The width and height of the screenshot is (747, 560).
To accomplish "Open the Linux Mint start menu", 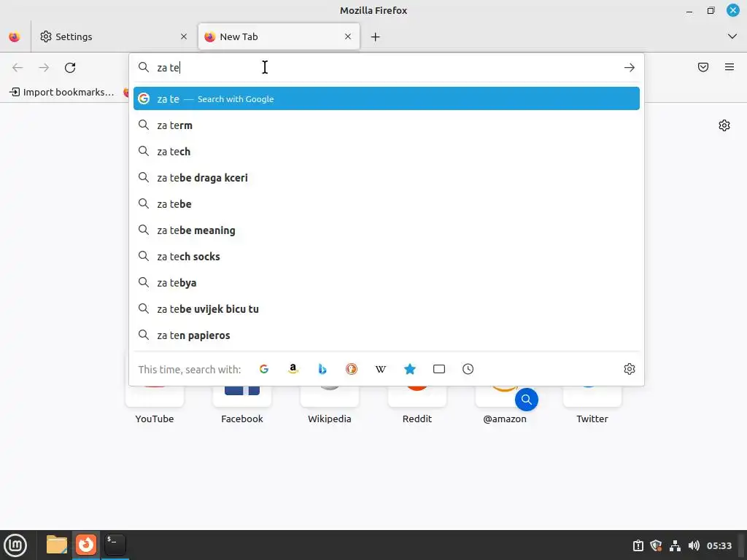I will point(15,545).
